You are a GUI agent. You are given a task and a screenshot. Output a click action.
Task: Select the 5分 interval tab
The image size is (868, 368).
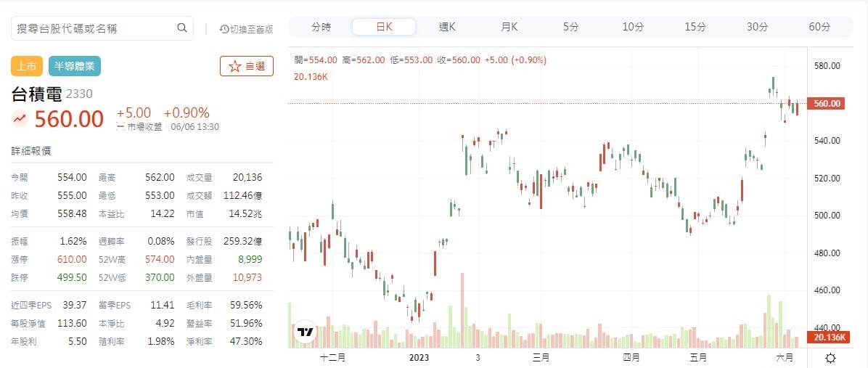pyautogui.click(x=571, y=27)
